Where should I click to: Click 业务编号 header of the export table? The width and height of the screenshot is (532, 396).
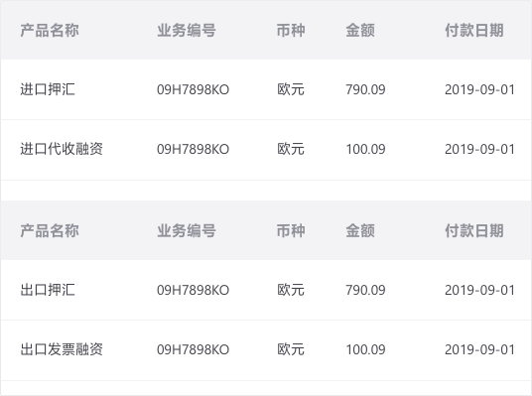pyautogui.click(x=187, y=230)
